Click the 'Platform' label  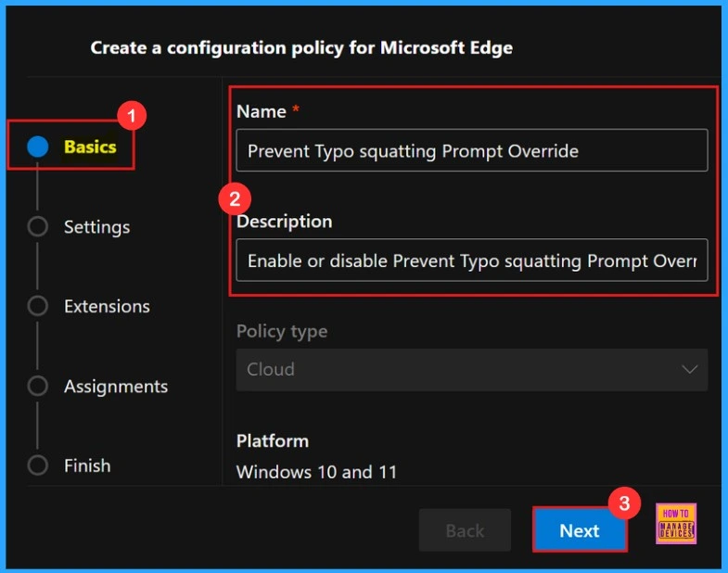pos(273,440)
